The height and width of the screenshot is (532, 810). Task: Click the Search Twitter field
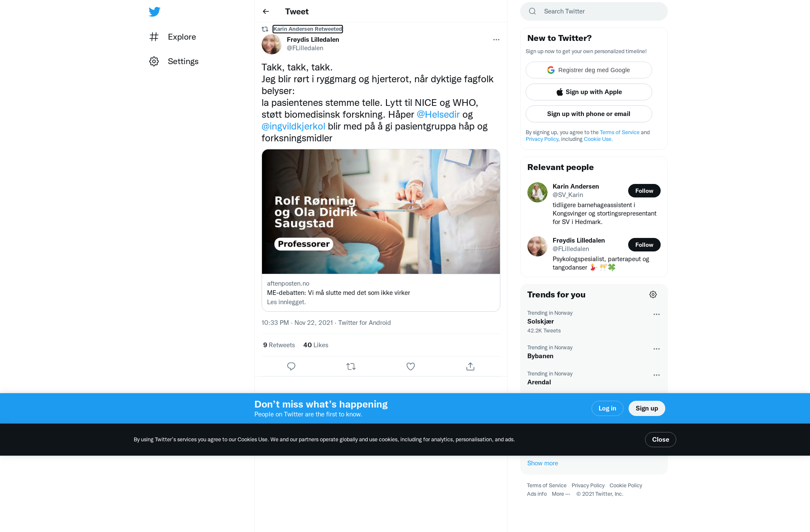pyautogui.click(x=594, y=11)
